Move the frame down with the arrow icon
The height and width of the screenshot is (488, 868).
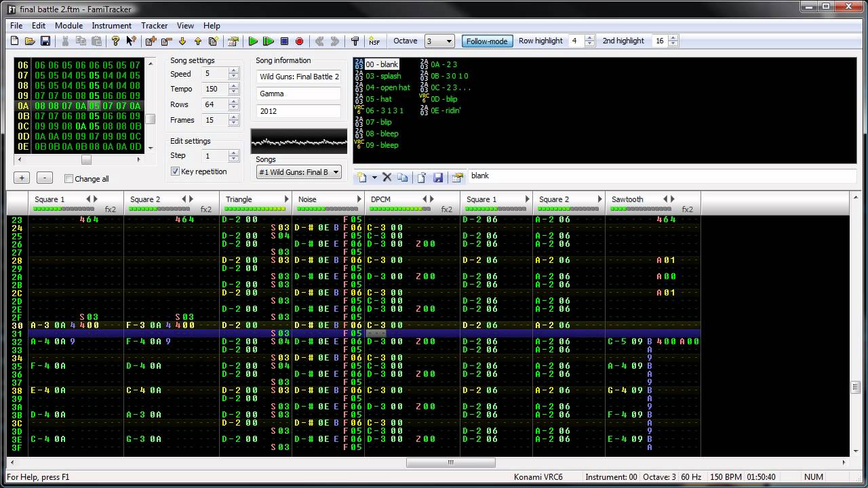(182, 41)
